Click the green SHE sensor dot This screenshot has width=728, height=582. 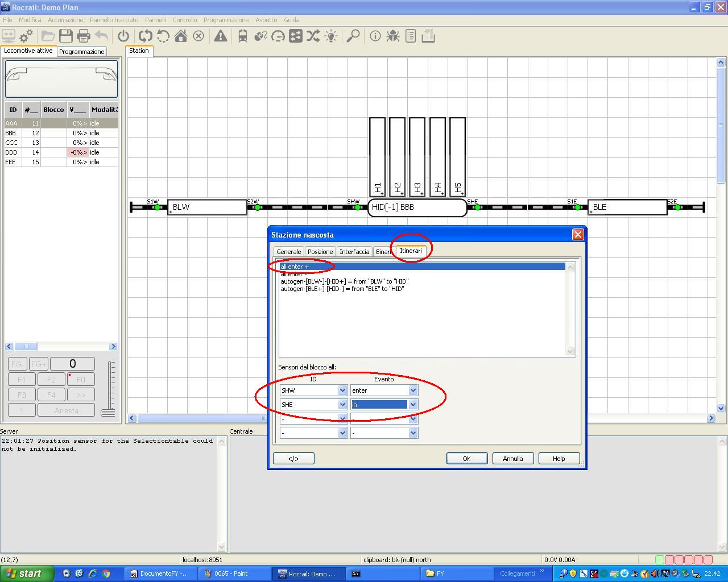pyautogui.click(x=478, y=207)
